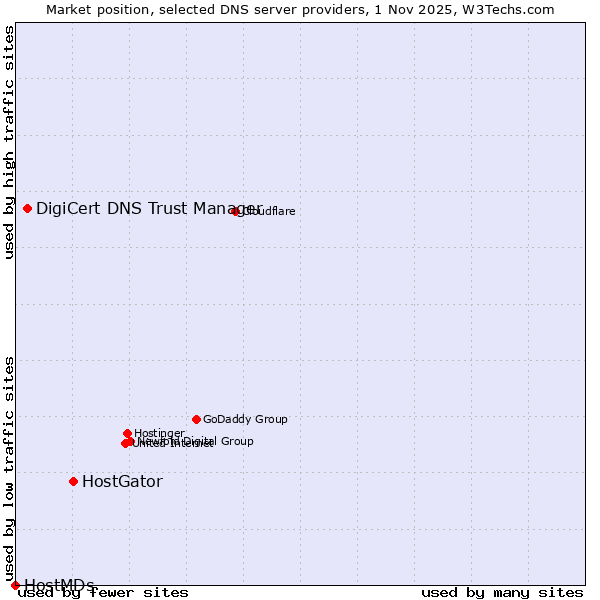Select the HostGator red diamond marker
600x600 pixels.
point(73,481)
